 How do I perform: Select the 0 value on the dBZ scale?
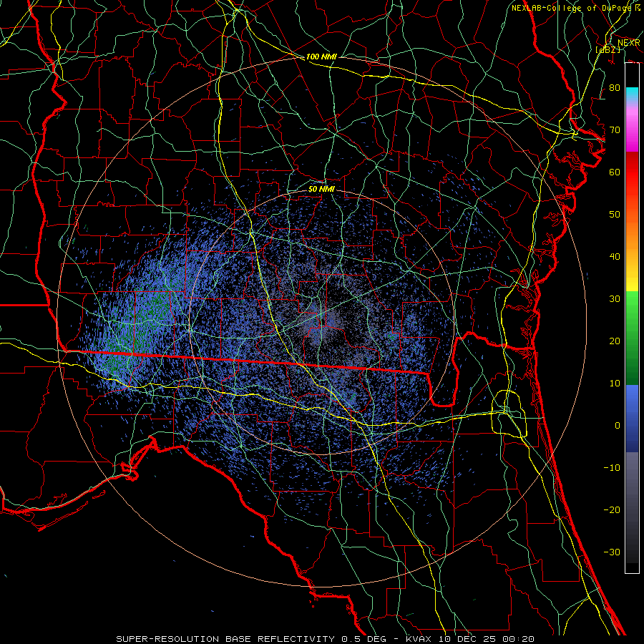click(618, 426)
